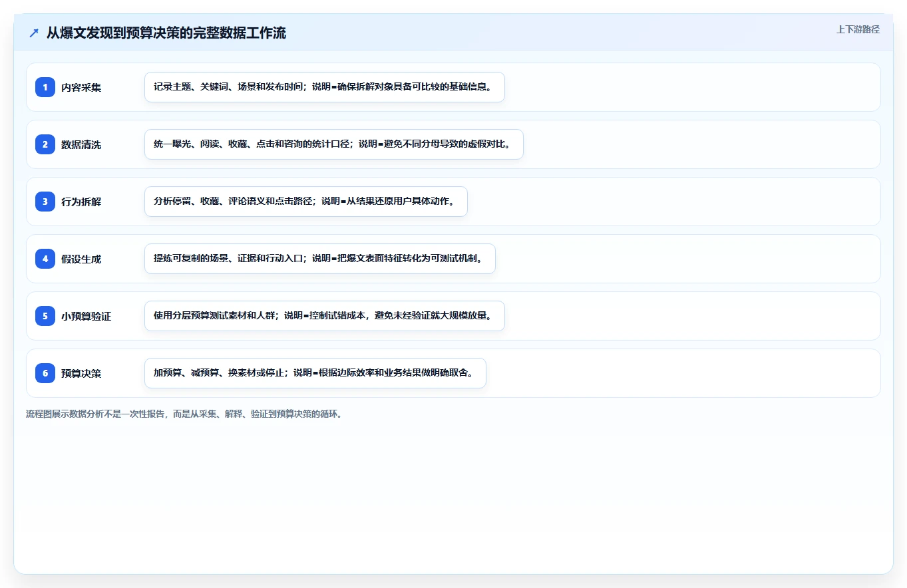Open the description box starting 加预算、减预算
The height and width of the screenshot is (588, 907).
coord(315,373)
